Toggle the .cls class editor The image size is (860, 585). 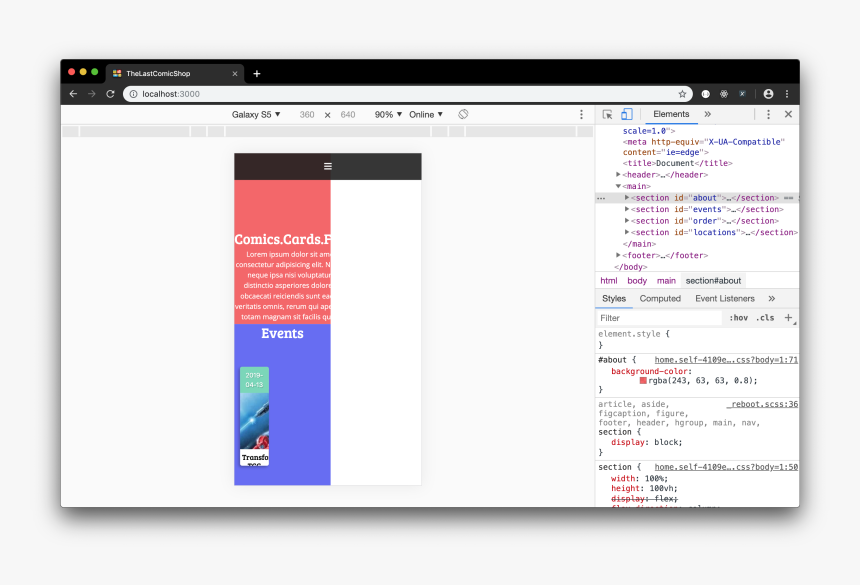coord(765,318)
